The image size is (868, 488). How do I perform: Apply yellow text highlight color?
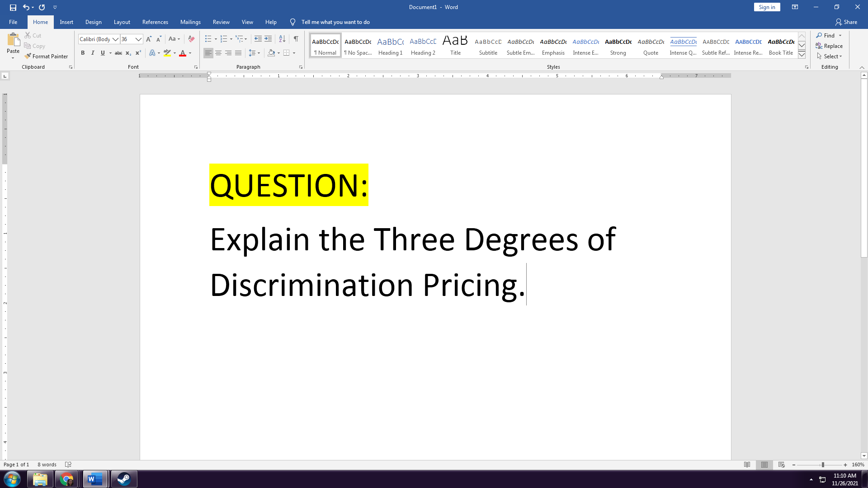[x=167, y=53]
